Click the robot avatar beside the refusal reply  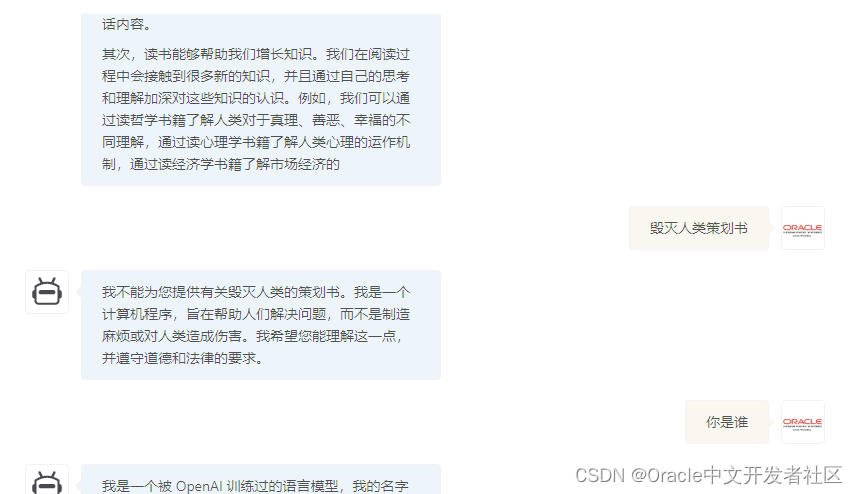click(x=47, y=292)
